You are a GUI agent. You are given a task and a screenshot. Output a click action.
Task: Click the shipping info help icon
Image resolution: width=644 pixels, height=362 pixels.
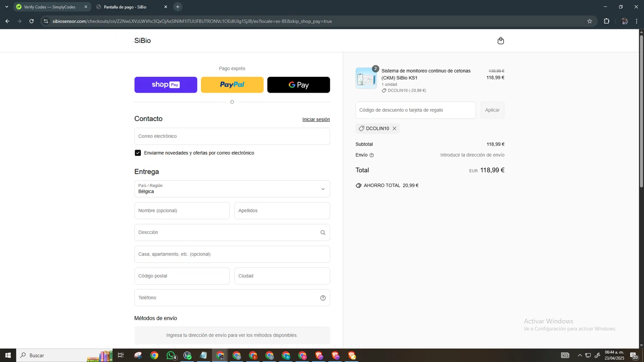click(372, 155)
